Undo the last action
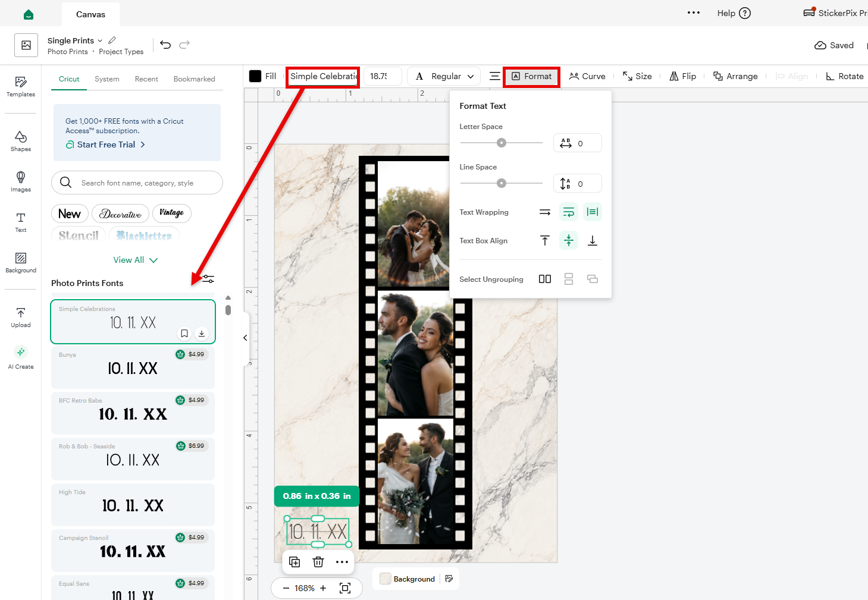Viewport: 868px width, 600px height. point(165,45)
